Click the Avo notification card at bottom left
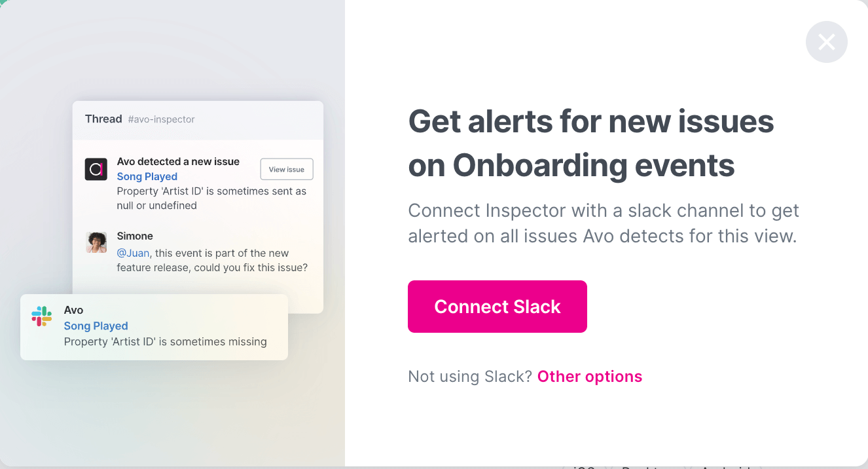 [x=154, y=327]
